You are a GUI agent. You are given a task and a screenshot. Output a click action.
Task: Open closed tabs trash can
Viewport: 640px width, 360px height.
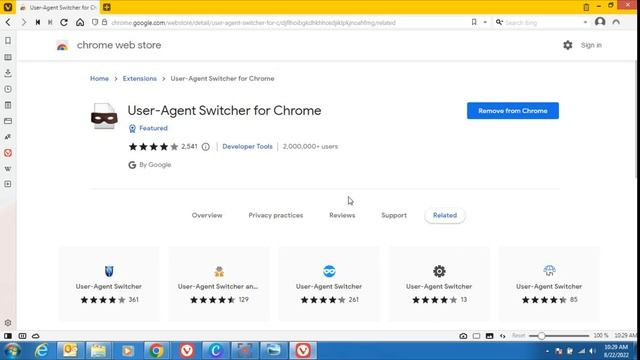[586, 7]
